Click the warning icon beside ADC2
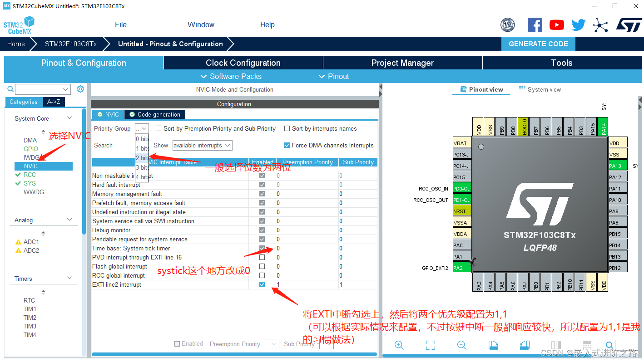 18,251
